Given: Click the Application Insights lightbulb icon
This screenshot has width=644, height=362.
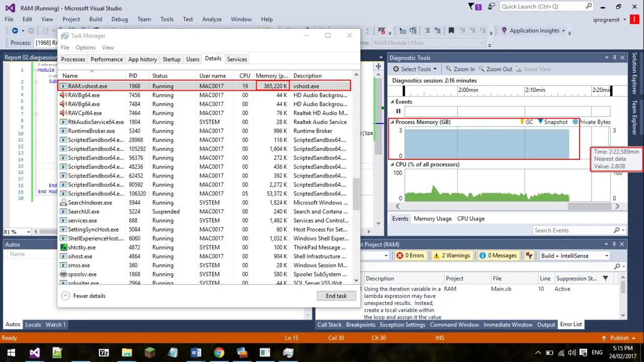Looking at the screenshot, I should (x=504, y=31).
